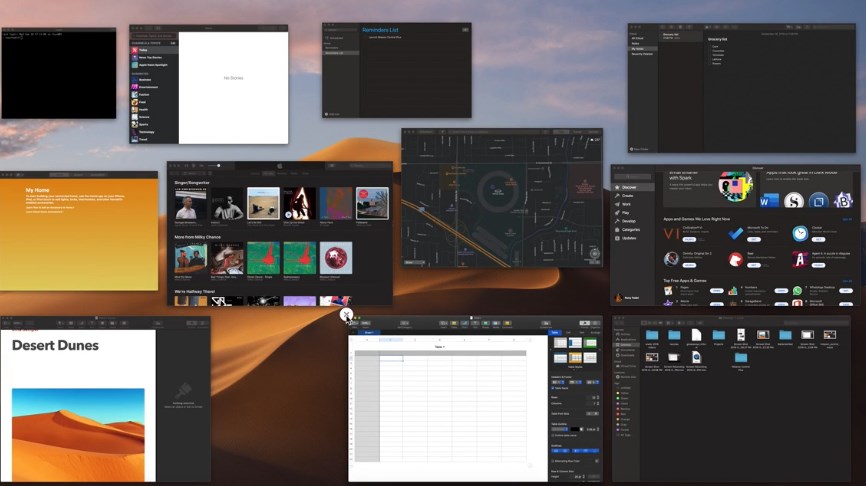Click Shape button in Numbers toolbar
This screenshot has height=486, width=866.
point(485,323)
